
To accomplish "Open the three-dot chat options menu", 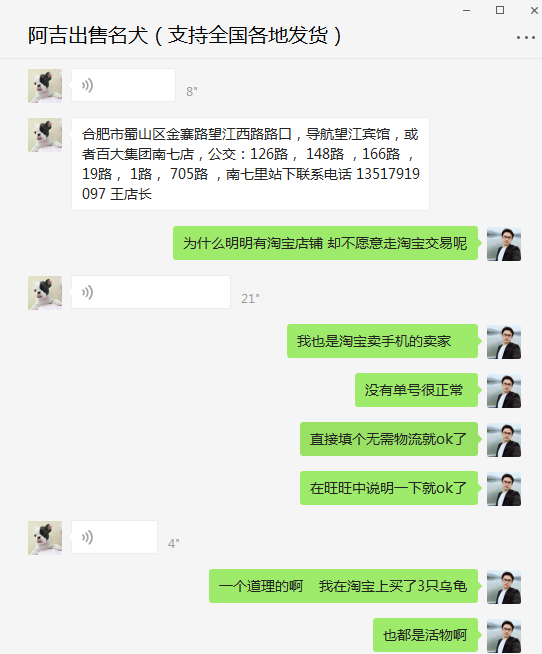I will tap(525, 38).
